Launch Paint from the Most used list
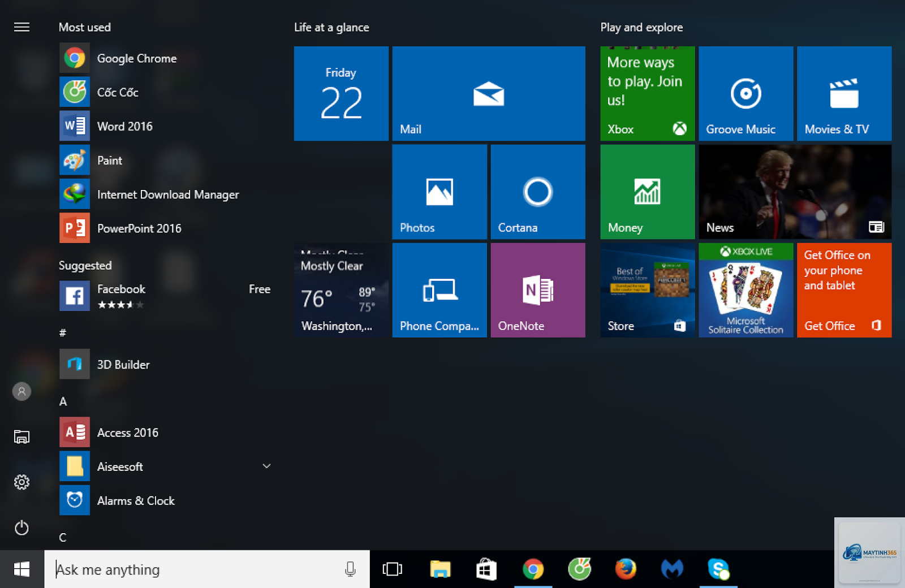 tap(165, 160)
